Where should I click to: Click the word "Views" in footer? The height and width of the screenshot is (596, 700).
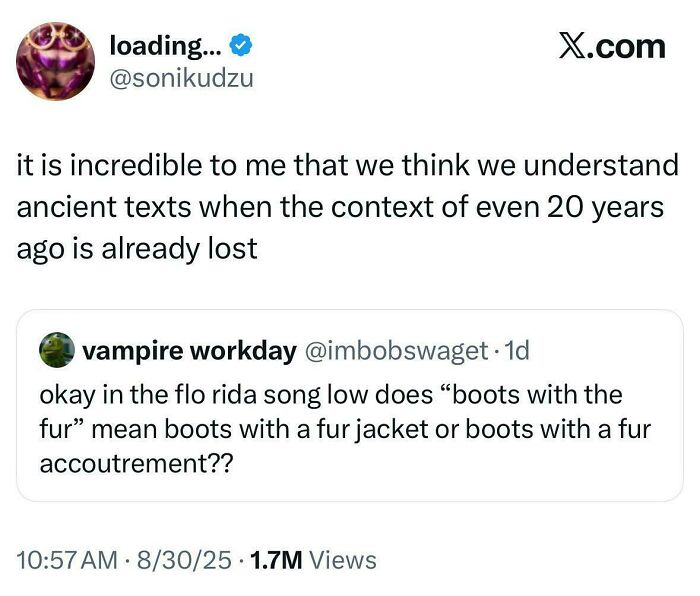(342, 560)
